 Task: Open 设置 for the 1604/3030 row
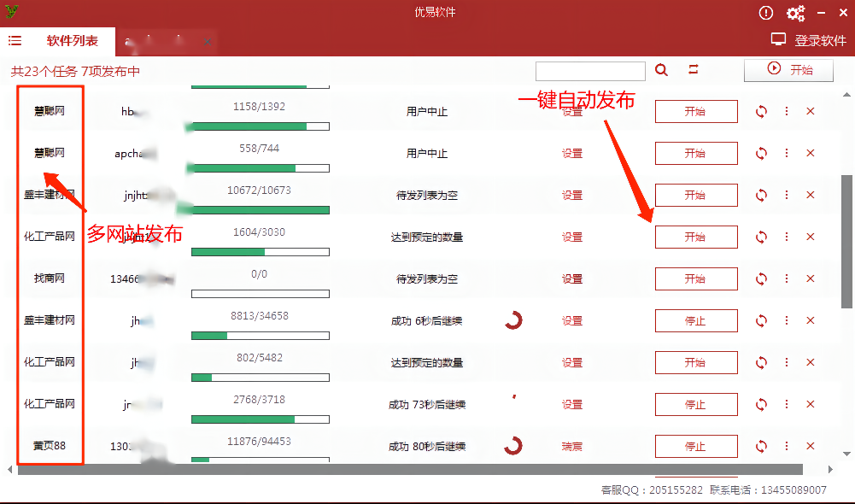coord(572,237)
